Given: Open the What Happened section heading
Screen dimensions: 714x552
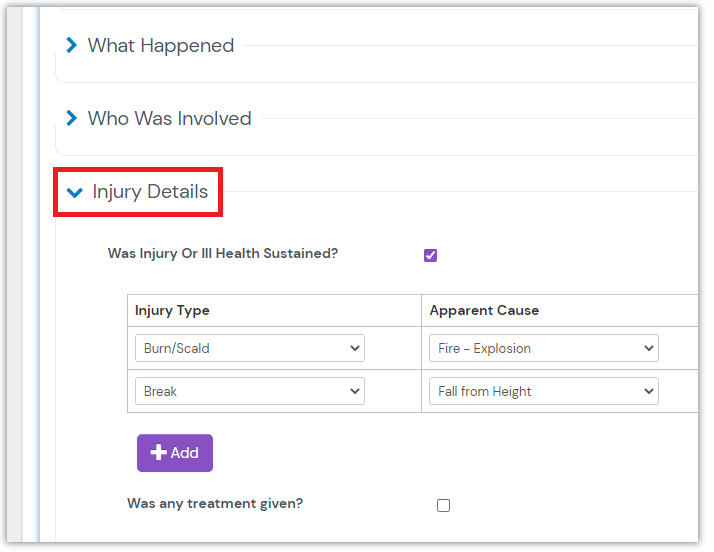Looking at the screenshot, I should tap(161, 45).
